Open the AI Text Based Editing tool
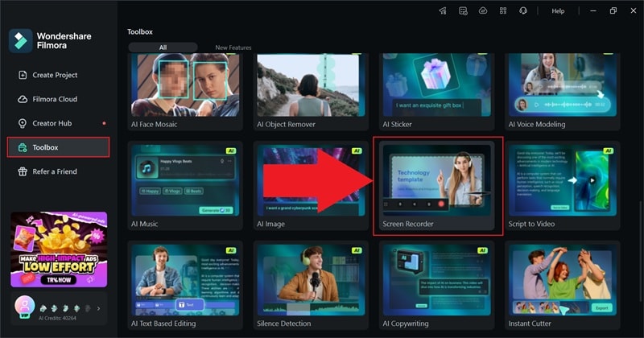644x338 pixels. point(185,286)
